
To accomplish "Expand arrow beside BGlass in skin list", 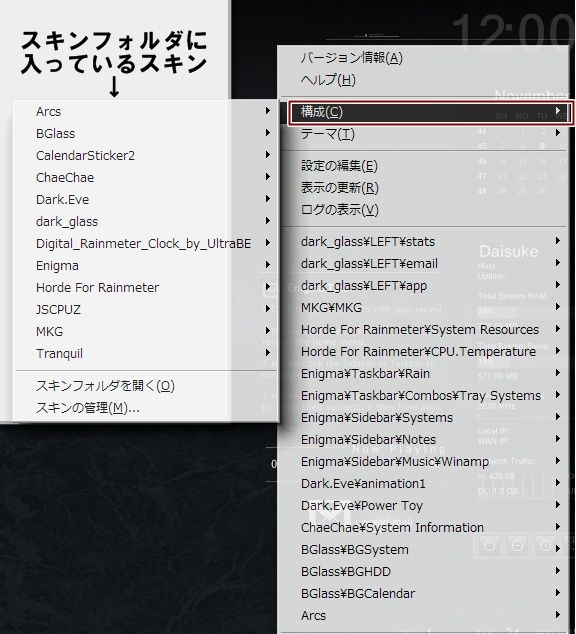I will click(x=268, y=132).
